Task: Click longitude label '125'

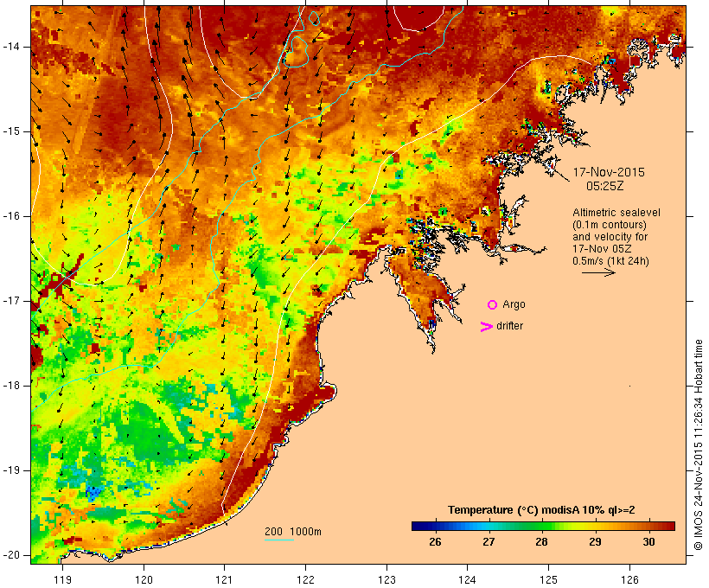Action: 548,579
